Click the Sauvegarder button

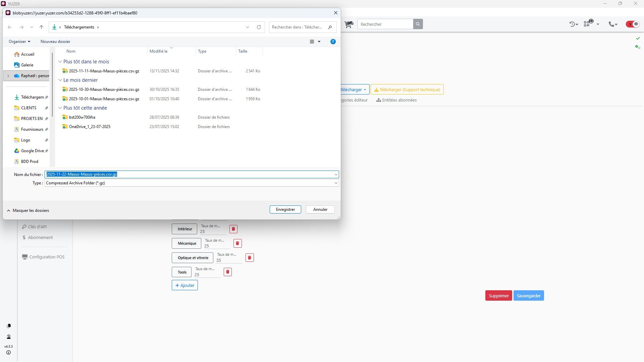[528, 296]
